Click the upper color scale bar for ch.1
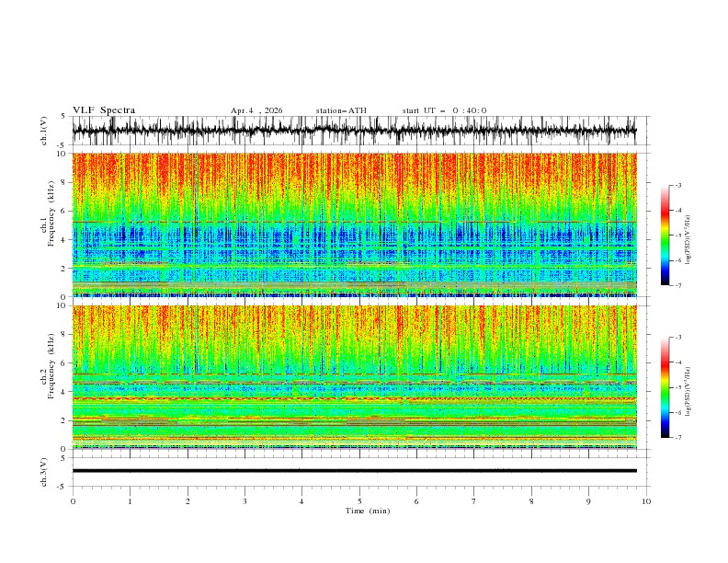Viewport: 728px width, 563px height. 665,236
